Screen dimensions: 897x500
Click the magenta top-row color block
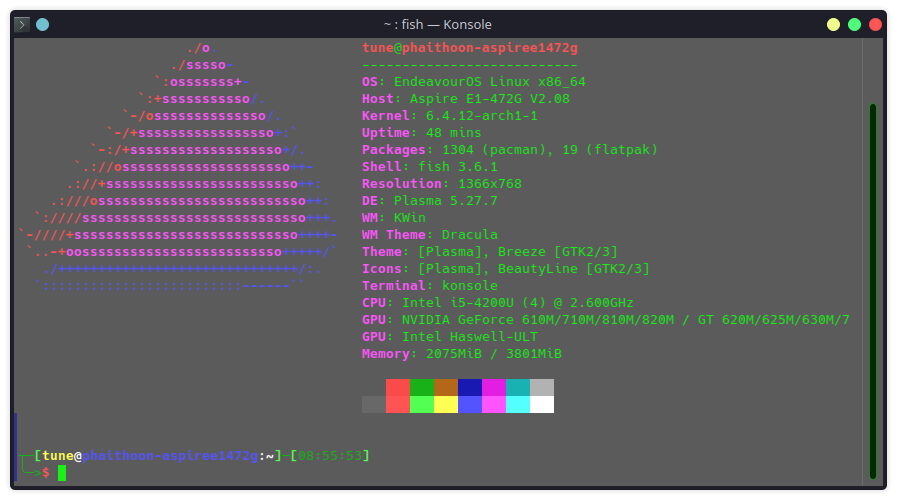494,387
